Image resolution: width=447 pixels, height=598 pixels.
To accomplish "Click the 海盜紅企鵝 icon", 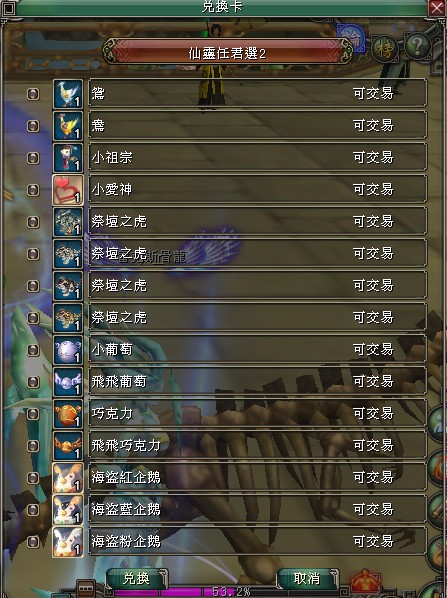I will 68,478.
